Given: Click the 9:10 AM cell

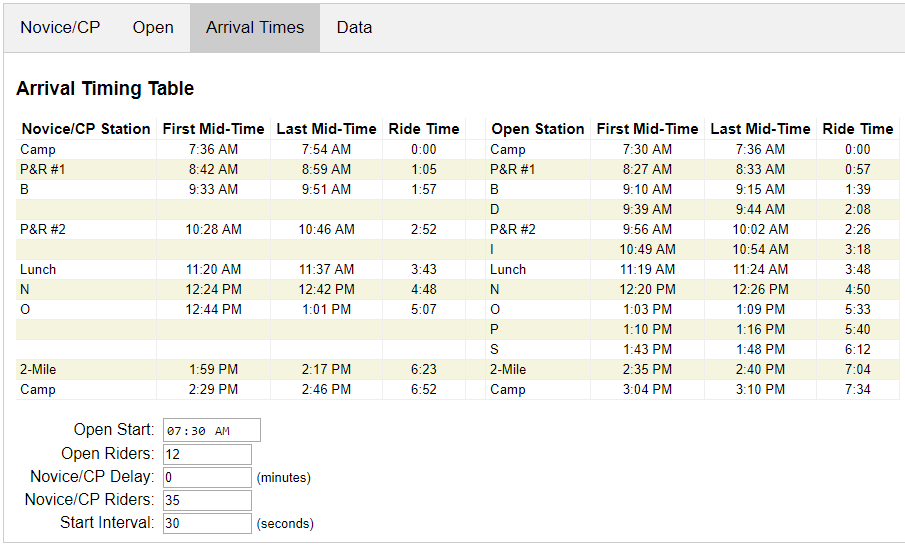Looking at the screenshot, I should [x=648, y=189].
